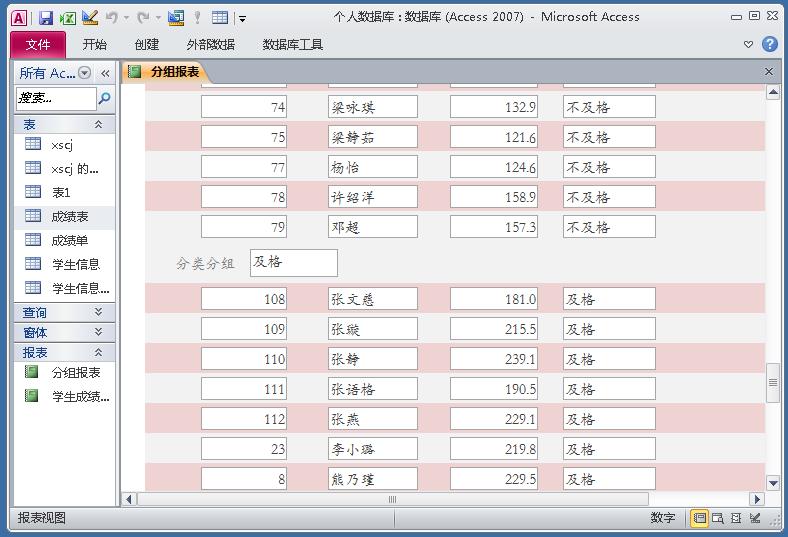The height and width of the screenshot is (537, 788).
Task: Click the magnifier search icon
Action: [x=105, y=98]
